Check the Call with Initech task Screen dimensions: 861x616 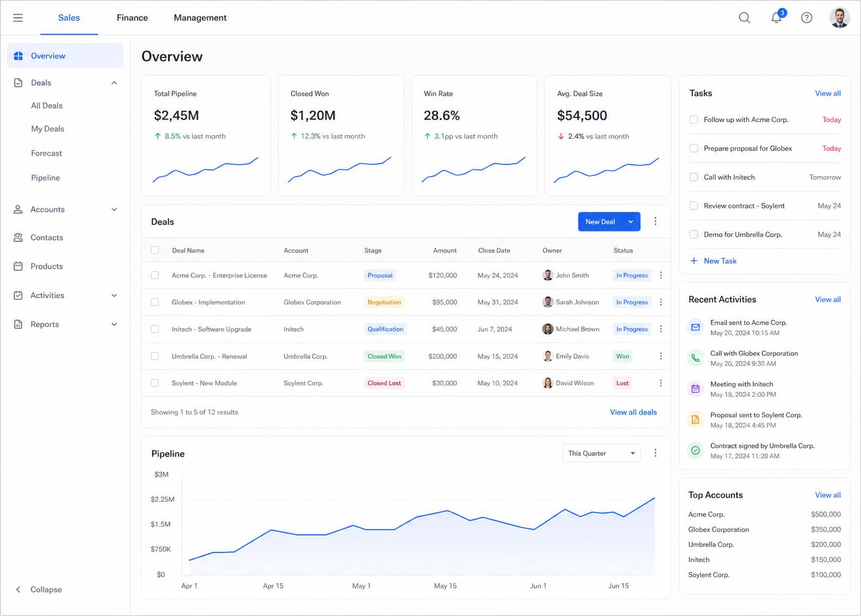coord(693,177)
